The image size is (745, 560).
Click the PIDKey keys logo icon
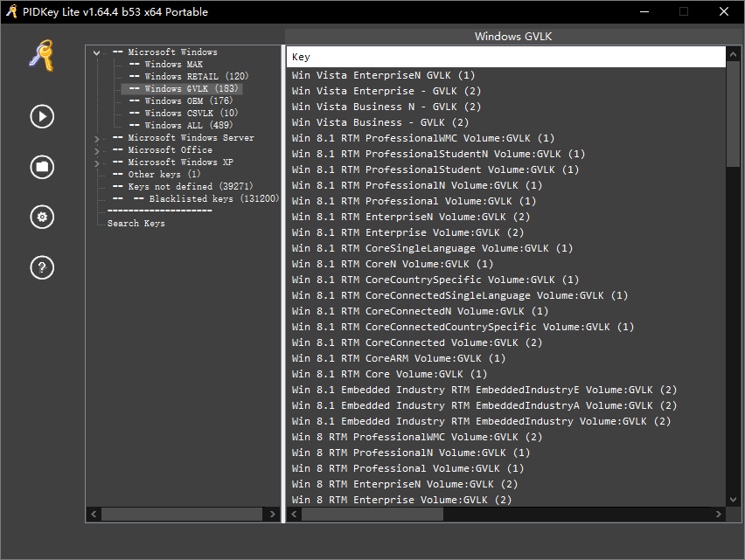[x=41, y=57]
